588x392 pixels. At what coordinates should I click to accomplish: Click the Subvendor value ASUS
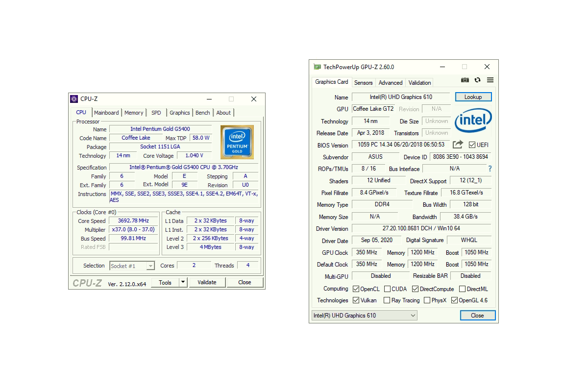pyautogui.click(x=375, y=157)
